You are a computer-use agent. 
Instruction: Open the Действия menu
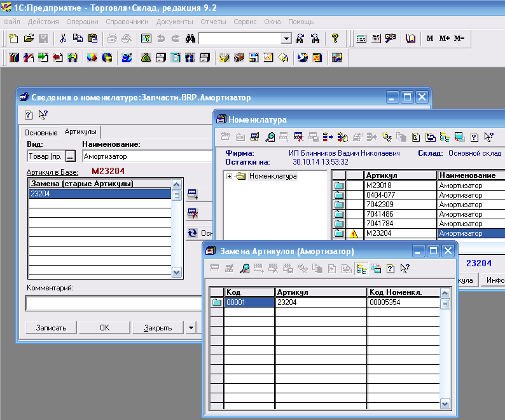(43, 22)
